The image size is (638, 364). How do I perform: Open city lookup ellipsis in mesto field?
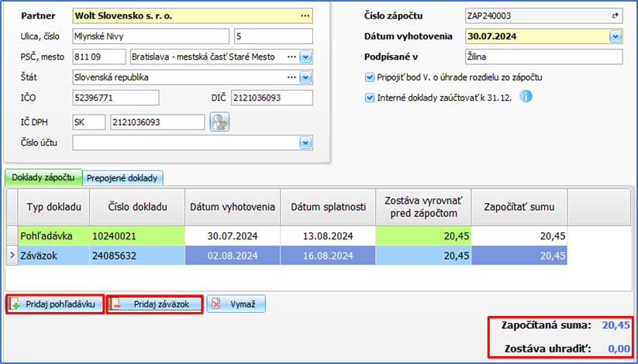[x=291, y=57]
